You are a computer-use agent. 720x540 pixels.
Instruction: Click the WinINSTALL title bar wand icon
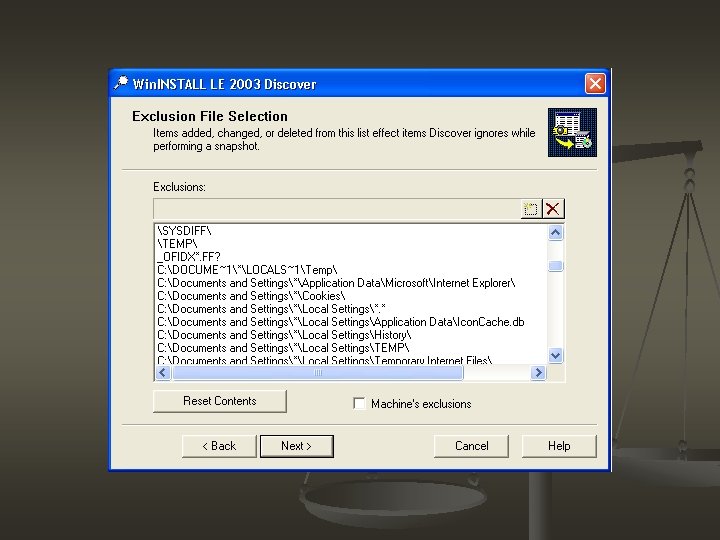[122, 83]
